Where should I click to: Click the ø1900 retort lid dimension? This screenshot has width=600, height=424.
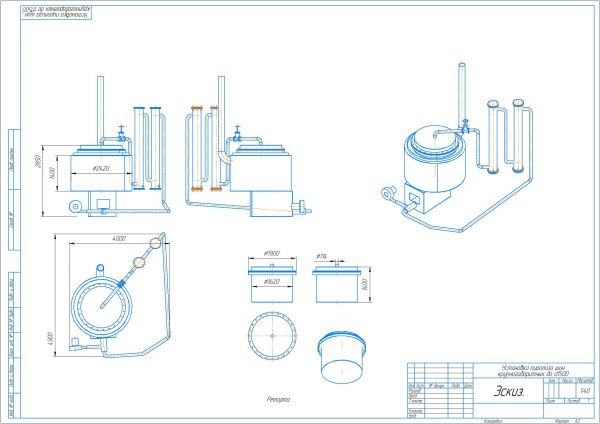point(273,255)
